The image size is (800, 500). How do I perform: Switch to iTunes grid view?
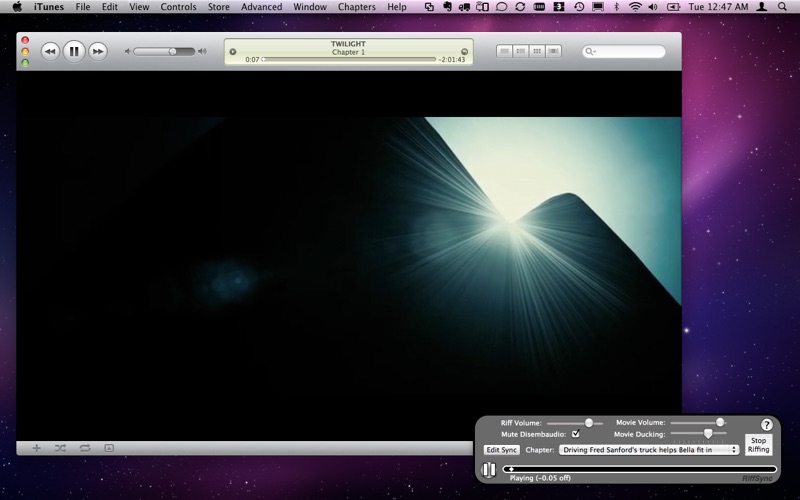[537, 51]
